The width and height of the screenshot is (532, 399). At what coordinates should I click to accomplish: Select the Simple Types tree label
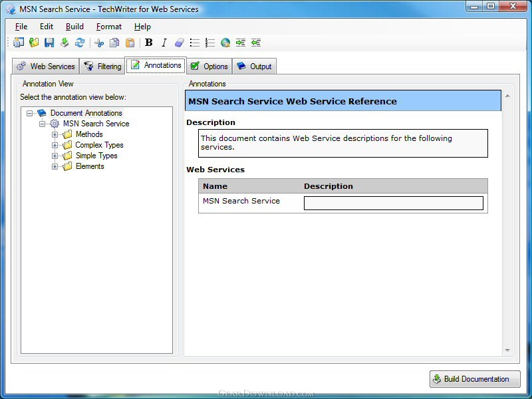click(x=96, y=156)
